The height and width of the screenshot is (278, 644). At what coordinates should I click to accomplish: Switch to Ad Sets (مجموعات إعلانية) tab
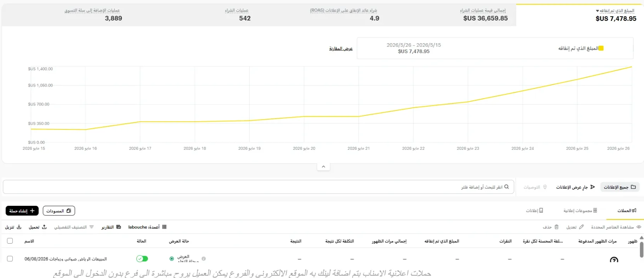pos(580,211)
